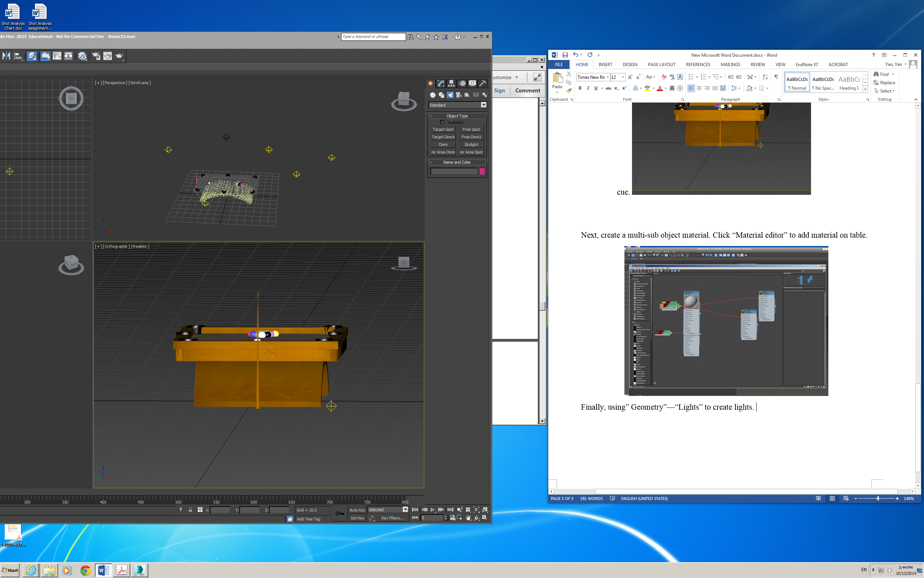924x578 pixels.
Task: Click the Target Spot light button
Action: [x=443, y=130]
